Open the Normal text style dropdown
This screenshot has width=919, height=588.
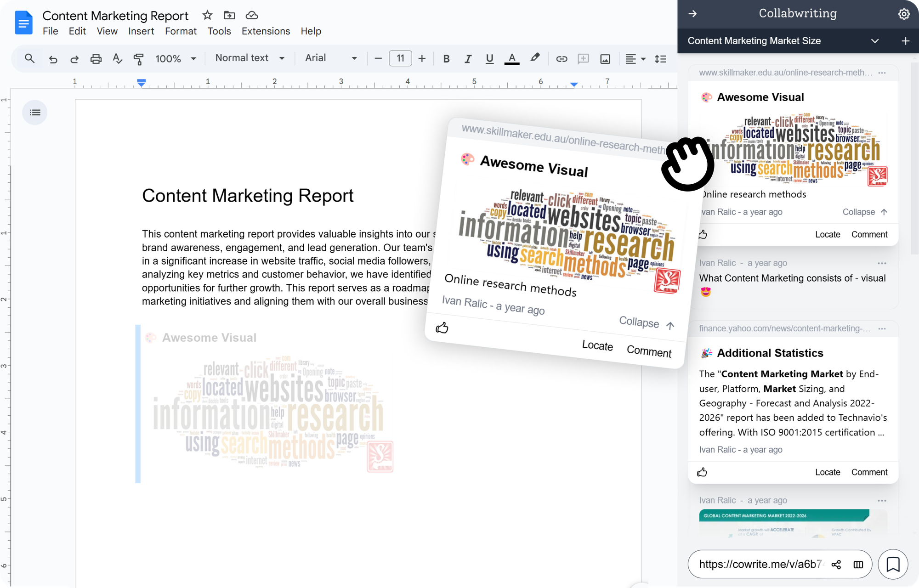coord(250,58)
